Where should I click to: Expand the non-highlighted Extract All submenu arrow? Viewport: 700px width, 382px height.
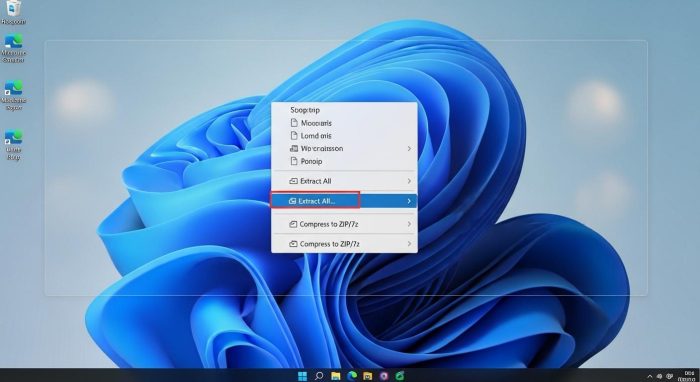click(409, 181)
